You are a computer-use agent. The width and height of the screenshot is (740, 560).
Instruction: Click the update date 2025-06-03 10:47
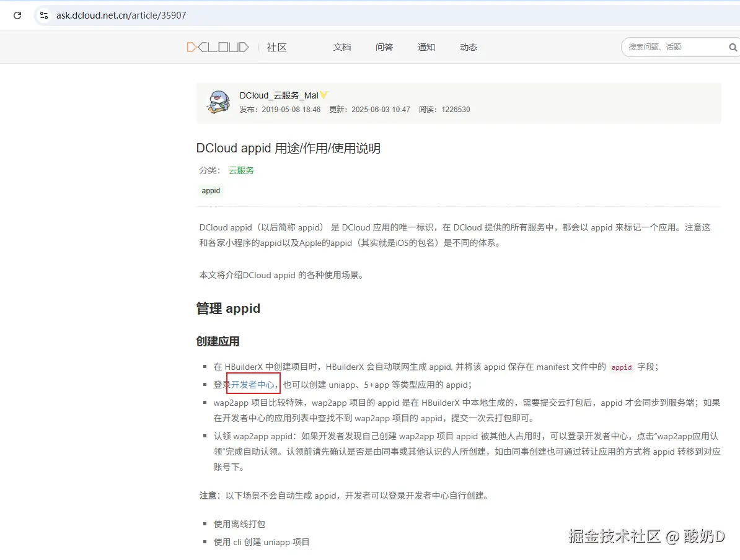coord(381,110)
